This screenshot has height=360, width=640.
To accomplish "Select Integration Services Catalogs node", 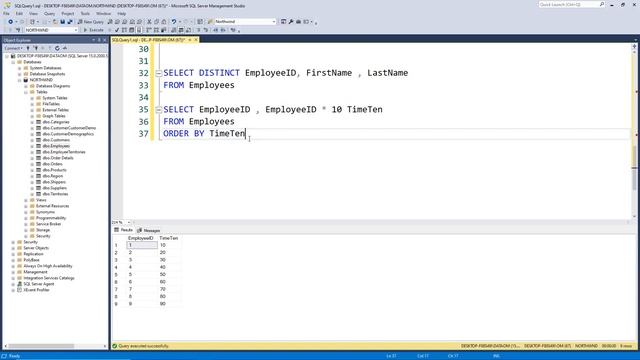I will click(49, 278).
